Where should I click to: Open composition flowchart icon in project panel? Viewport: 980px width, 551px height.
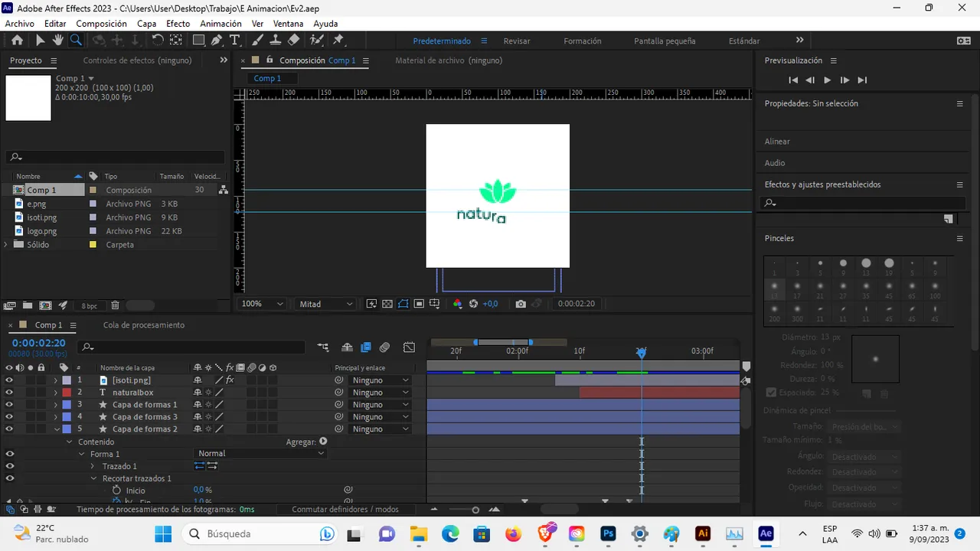click(223, 190)
